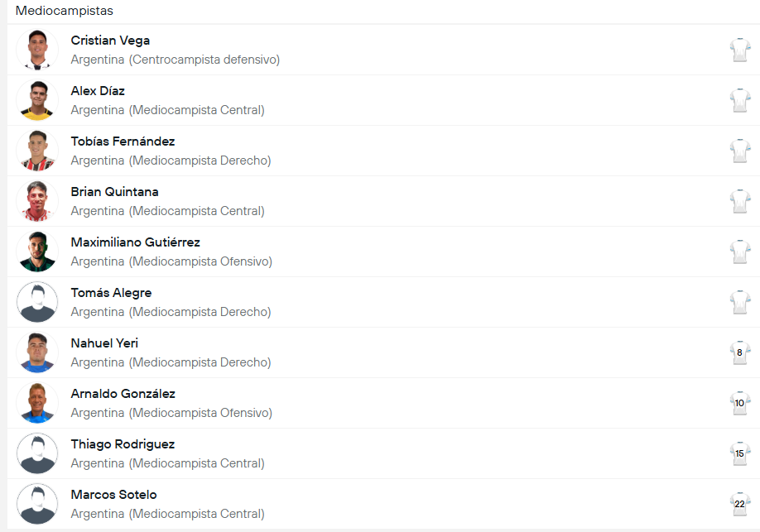Select Brian Quintana's player photo
Image resolution: width=760 pixels, height=532 pixels.
(x=37, y=201)
